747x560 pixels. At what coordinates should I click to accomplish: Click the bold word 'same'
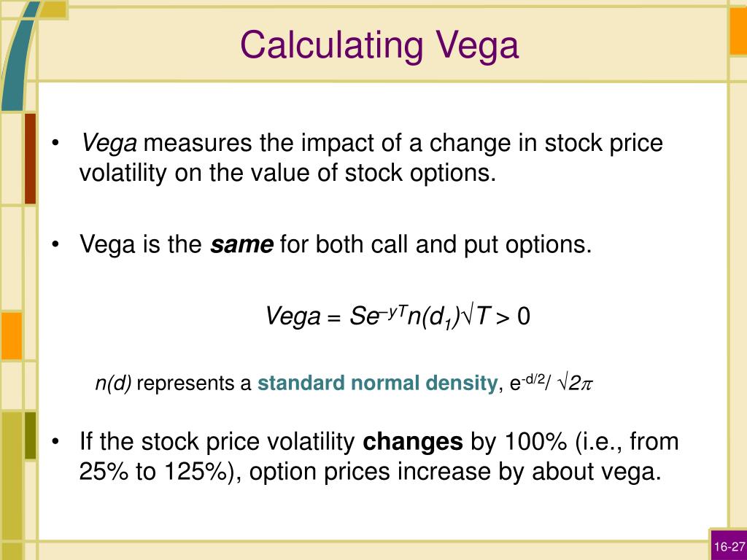pyautogui.click(x=241, y=244)
